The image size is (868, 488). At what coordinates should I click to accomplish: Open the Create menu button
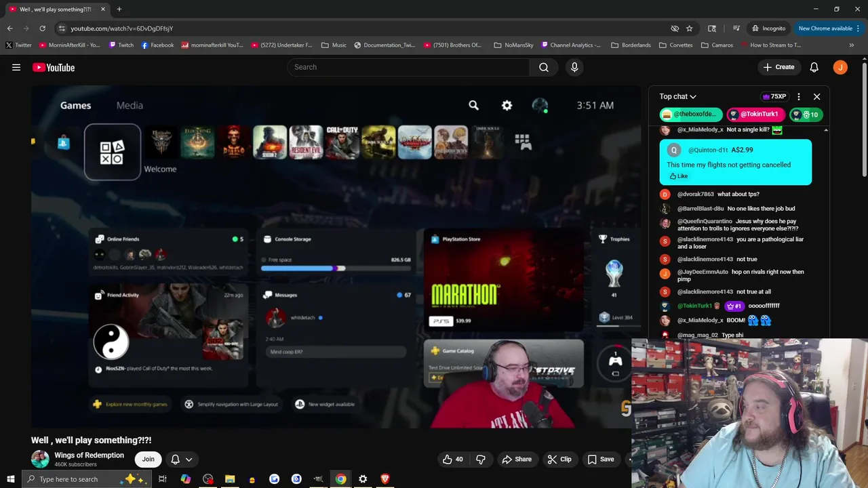tap(778, 67)
